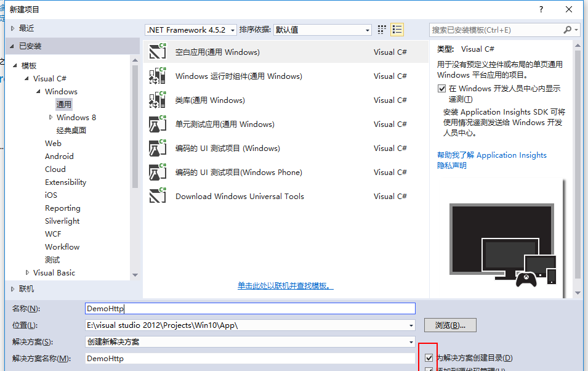Select the 经典桌面 tree item
The image size is (588, 371).
point(71,130)
